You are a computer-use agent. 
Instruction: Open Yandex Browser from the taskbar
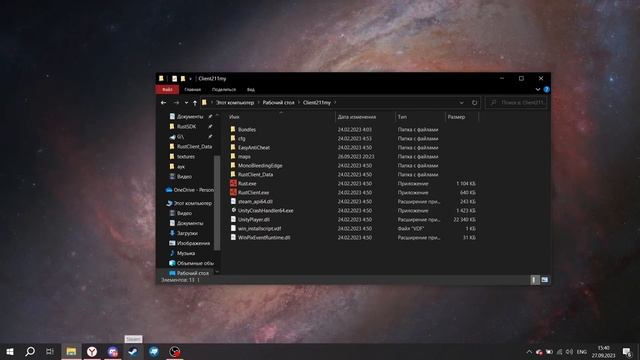[x=92, y=351]
